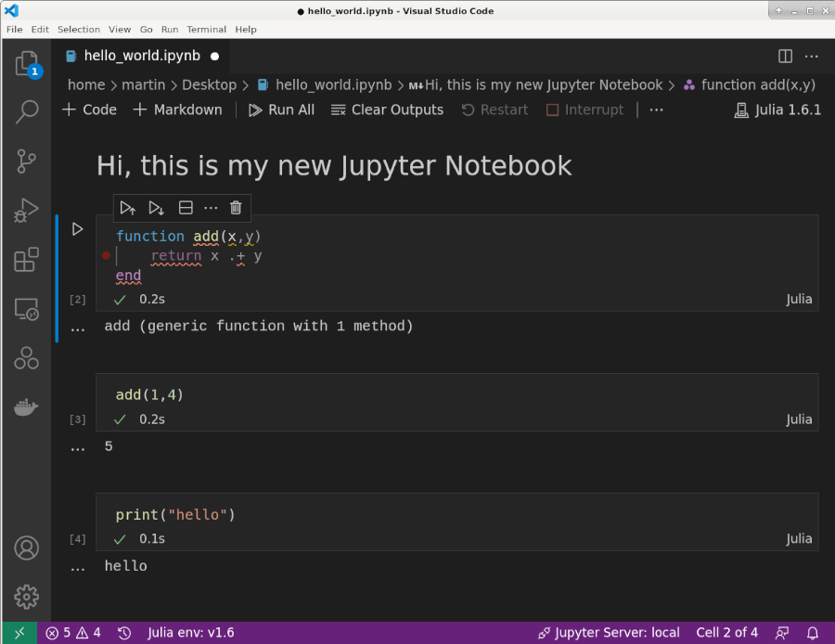Viewport: 835px width, 644px height.
Task: Open the Run menu
Action: click(x=170, y=30)
